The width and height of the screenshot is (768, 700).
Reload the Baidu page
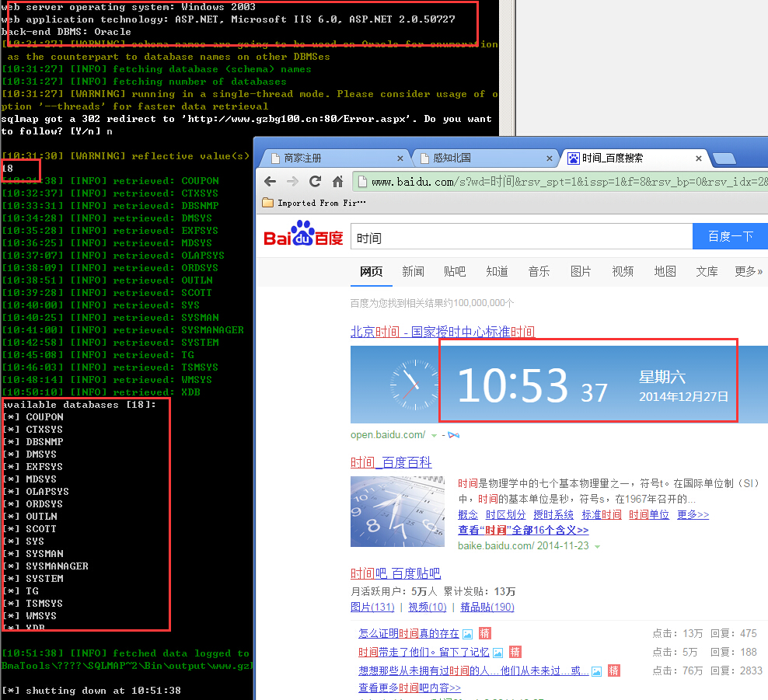315,182
